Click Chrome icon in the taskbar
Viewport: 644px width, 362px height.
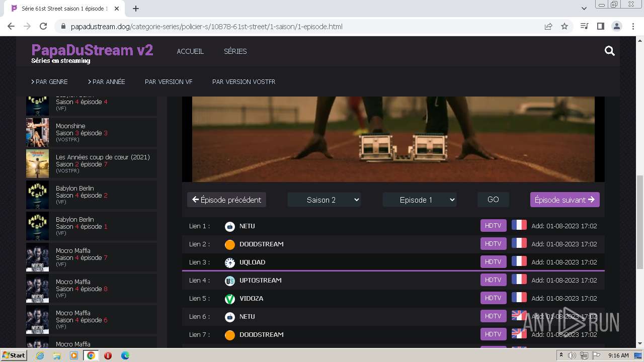coord(91,355)
